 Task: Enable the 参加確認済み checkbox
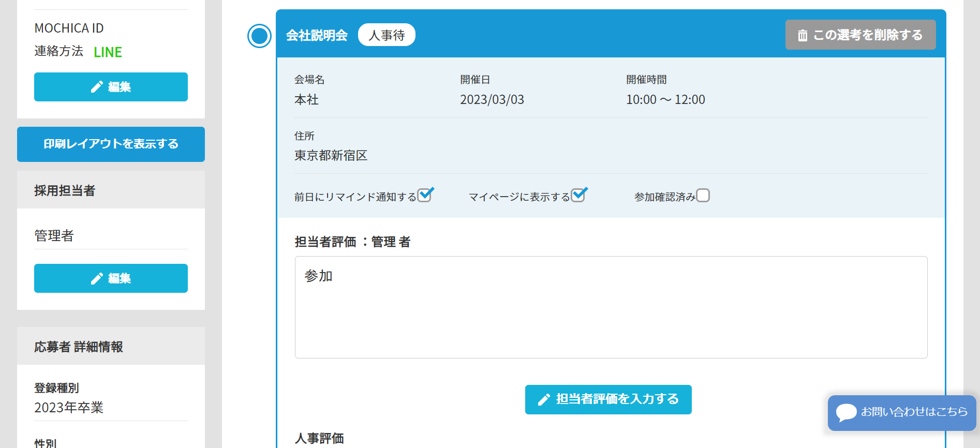point(703,196)
